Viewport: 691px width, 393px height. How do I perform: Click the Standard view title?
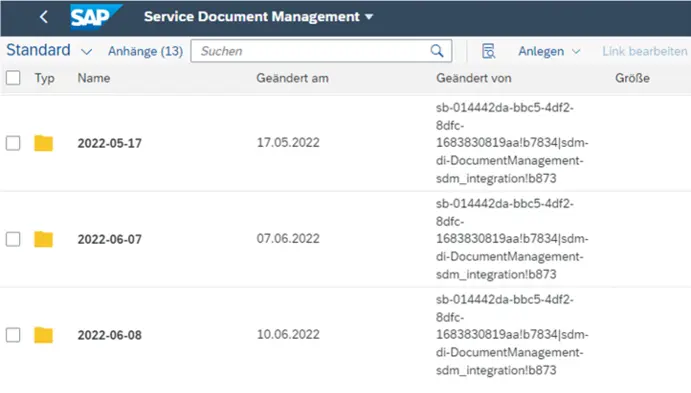click(x=38, y=50)
